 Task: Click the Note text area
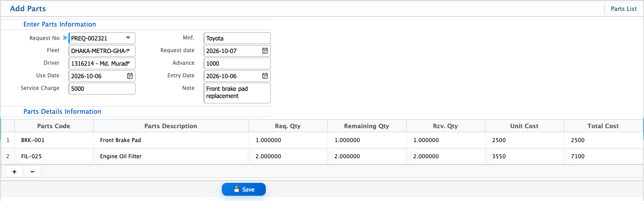[237, 93]
